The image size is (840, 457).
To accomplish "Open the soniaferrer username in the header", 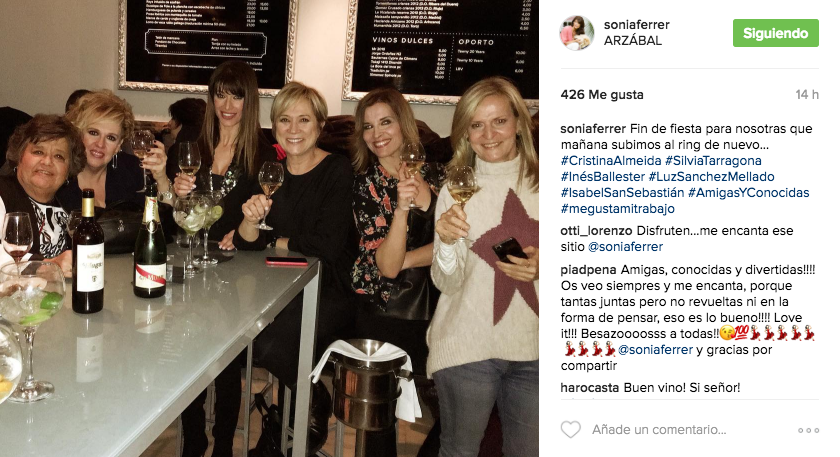I will click(x=636, y=25).
